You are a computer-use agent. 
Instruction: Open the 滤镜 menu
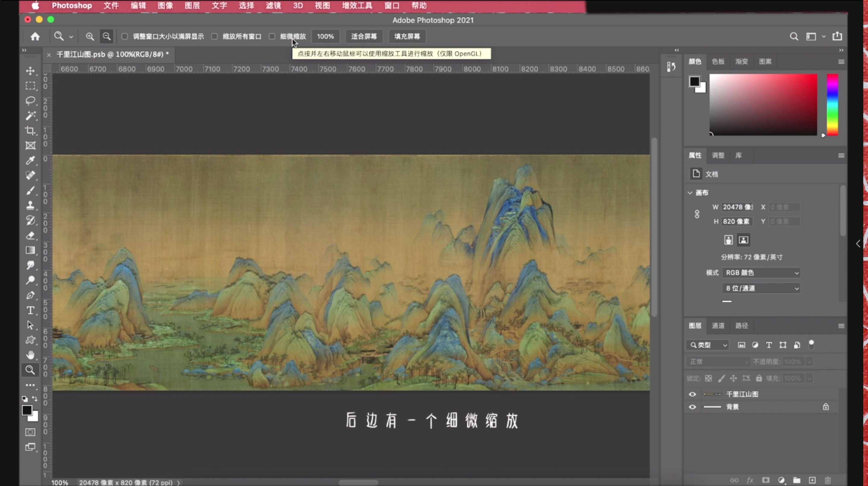[x=273, y=6]
